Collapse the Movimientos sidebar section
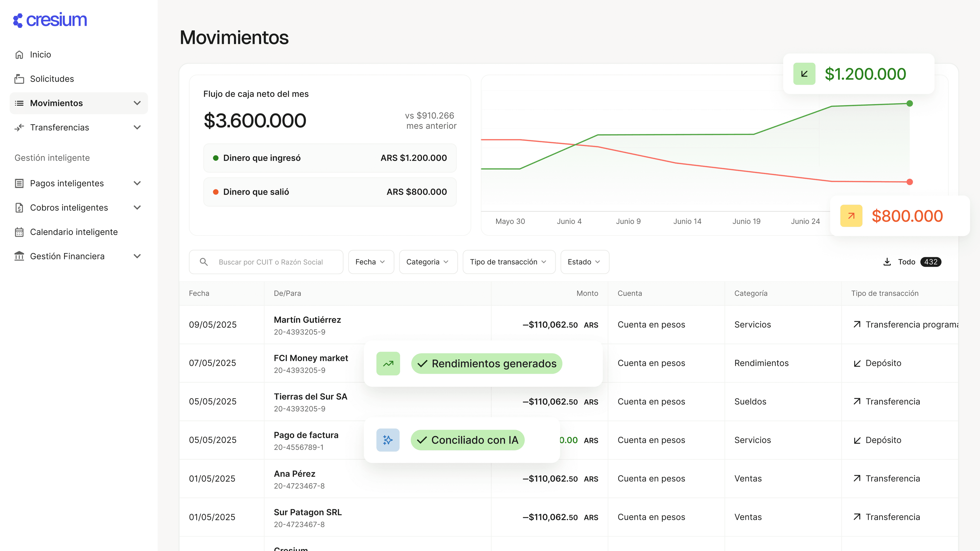 [x=137, y=103]
